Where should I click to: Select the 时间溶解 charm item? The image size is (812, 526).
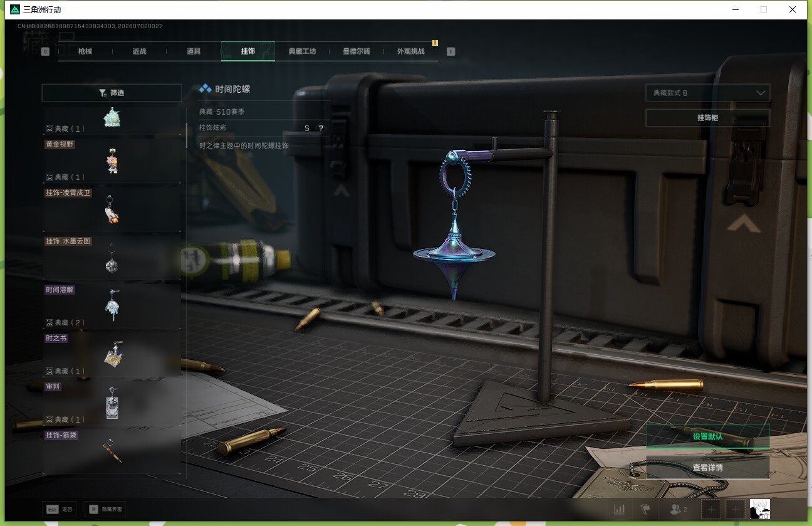pos(112,306)
